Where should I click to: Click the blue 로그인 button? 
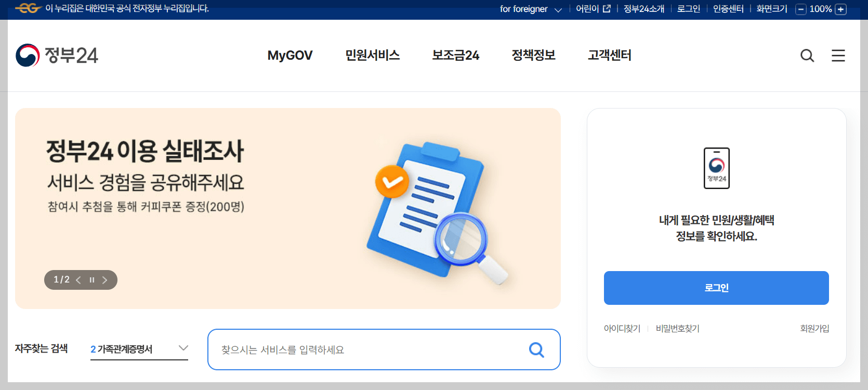click(716, 288)
